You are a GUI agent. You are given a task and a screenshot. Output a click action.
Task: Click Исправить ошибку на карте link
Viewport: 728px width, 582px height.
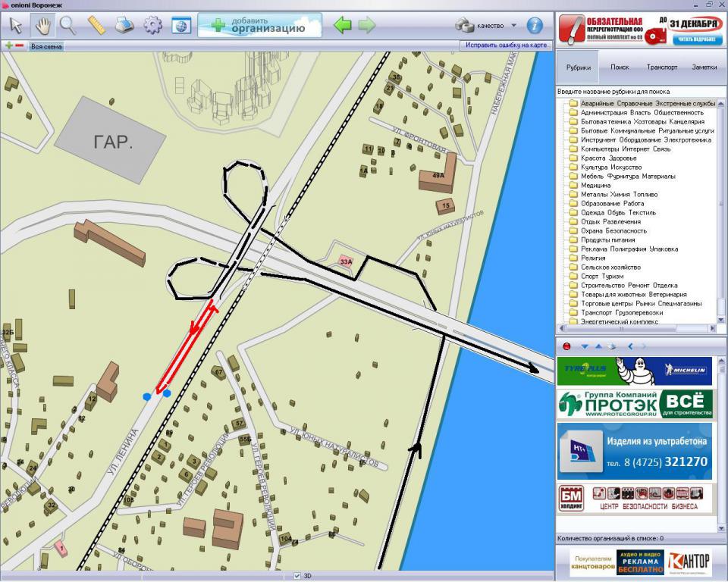click(507, 45)
